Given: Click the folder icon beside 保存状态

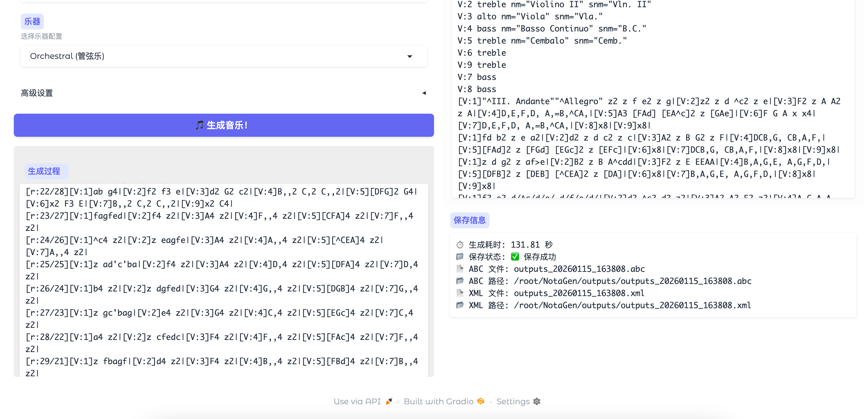Looking at the screenshot, I should click(460, 257).
